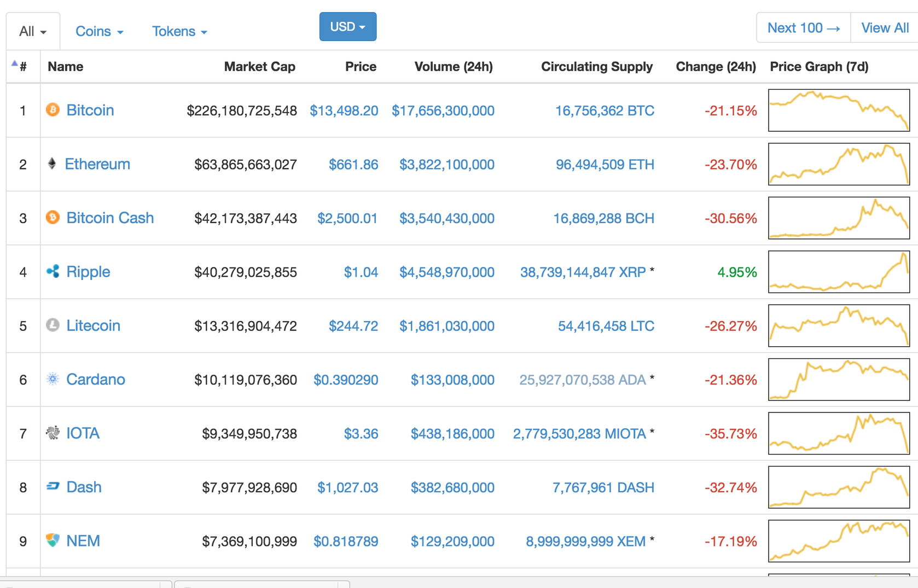
Task: Sort table by rank number column
Action: (22, 67)
